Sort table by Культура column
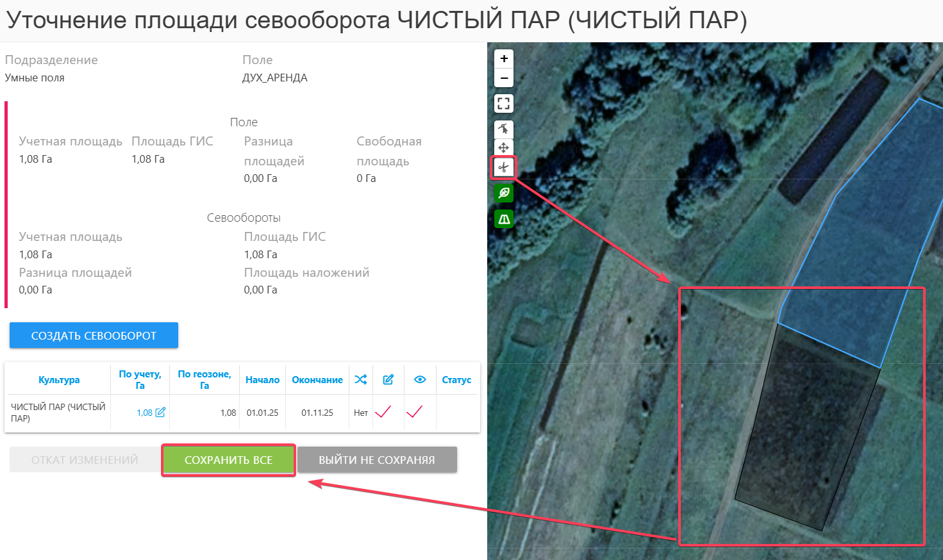The image size is (943, 560). (x=59, y=380)
